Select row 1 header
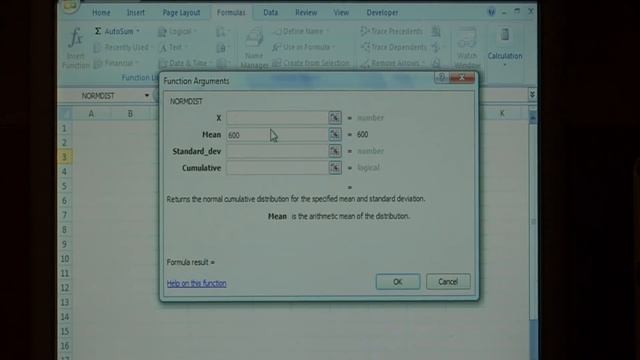Screen dimensions: 640x360 click(x=64, y=129)
